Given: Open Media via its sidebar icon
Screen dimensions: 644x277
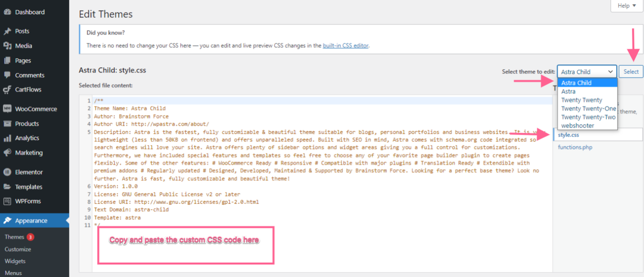Looking at the screenshot, I should pos(7,46).
